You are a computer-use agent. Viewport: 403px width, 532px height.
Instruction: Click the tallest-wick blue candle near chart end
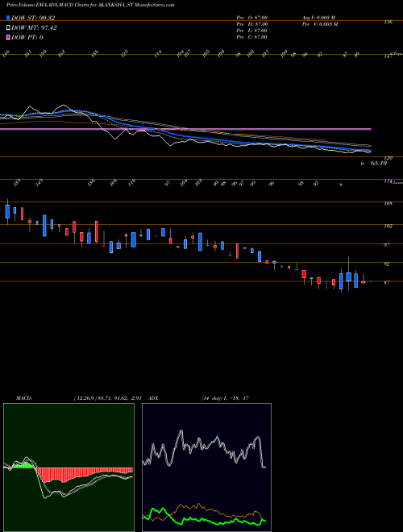pos(348,276)
